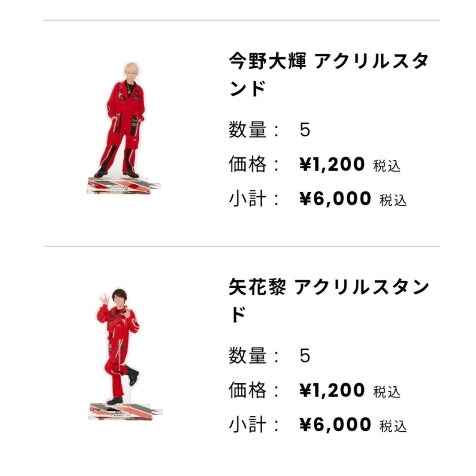Click the ¥6,000 subtotal for 矢花黎 item
The width and height of the screenshot is (476, 476).
click(335, 425)
